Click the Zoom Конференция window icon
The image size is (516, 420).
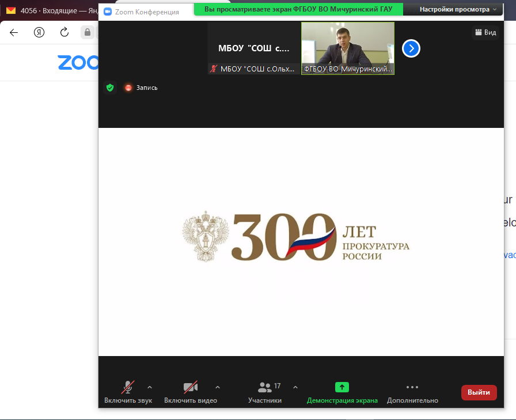108,12
